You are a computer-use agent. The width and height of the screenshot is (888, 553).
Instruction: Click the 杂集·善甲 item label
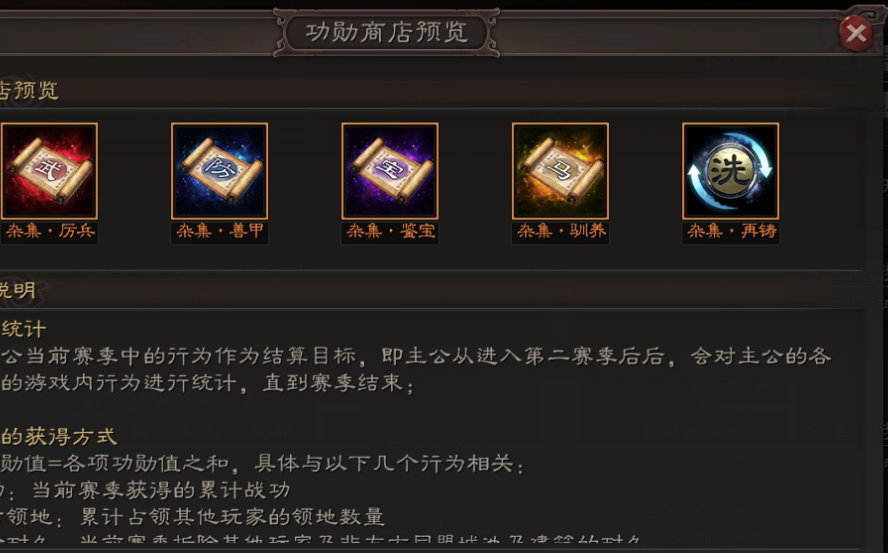pyautogui.click(x=220, y=232)
